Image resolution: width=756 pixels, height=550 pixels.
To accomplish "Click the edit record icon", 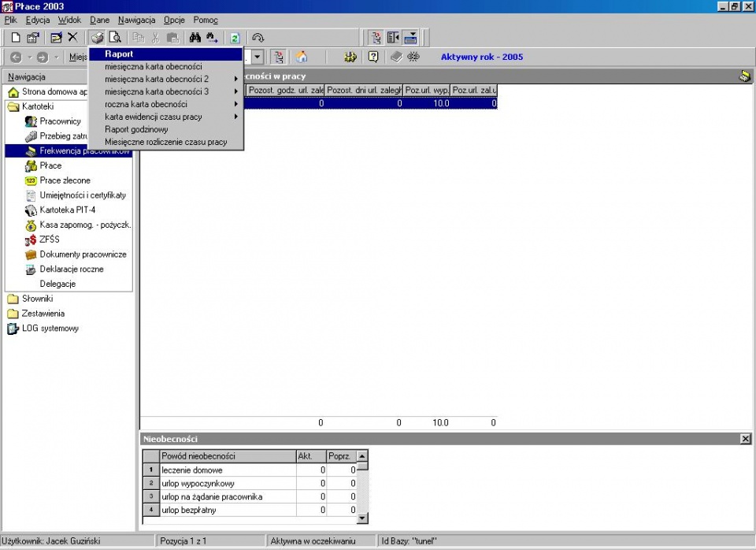I will tap(56, 38).
